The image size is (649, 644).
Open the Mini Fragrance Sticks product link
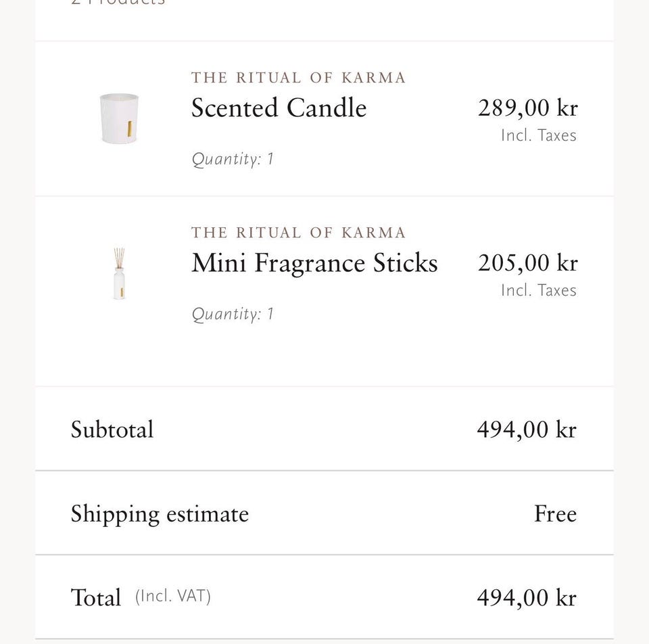tap(314, 262)
